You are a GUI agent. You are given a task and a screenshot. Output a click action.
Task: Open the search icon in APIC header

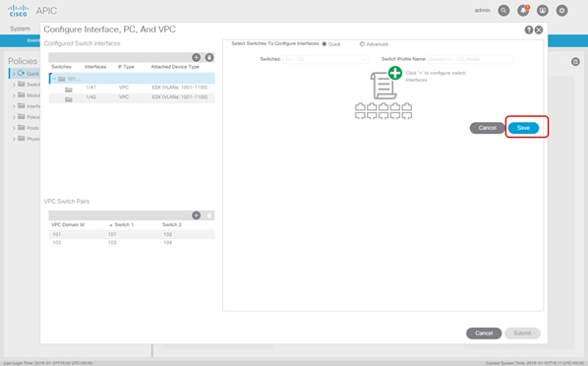(x=503, y=11)
